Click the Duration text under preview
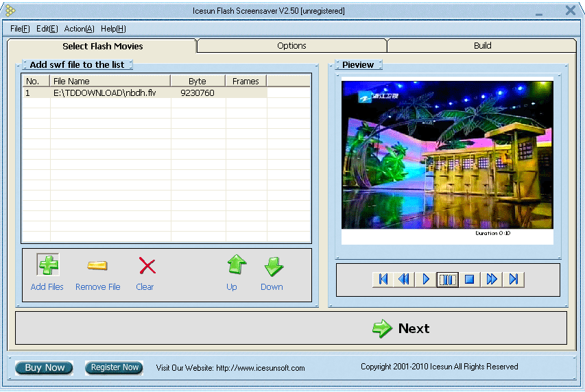585x392 pixels. pos(492,233)
